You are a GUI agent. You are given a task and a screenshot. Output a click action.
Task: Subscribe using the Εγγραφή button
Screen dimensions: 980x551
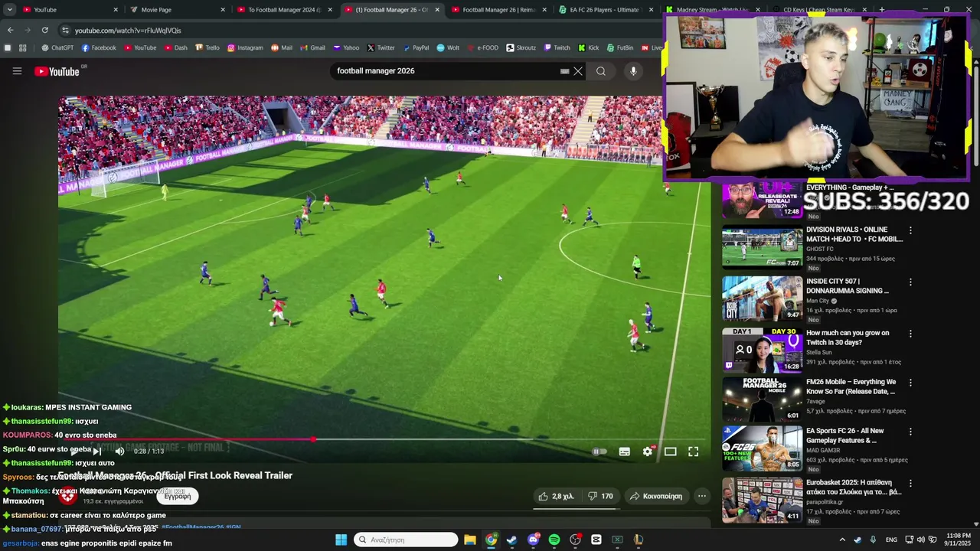pos(178,496)
